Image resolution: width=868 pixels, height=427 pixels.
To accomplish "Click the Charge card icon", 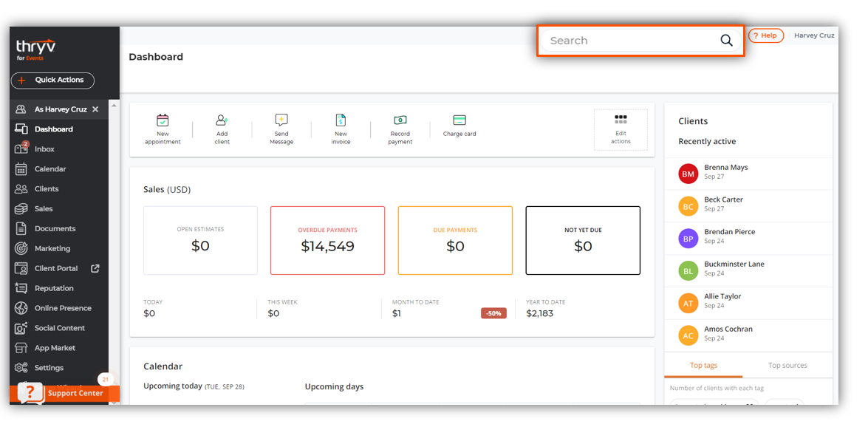I will pyautogui.click(x=459, y=120).
